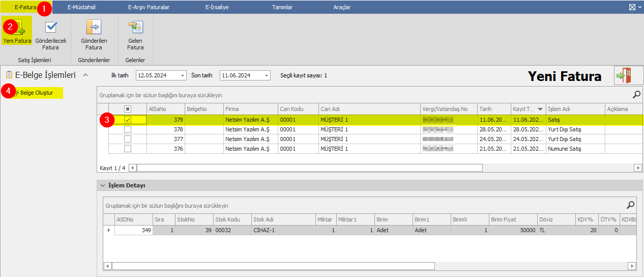Click the CİHAZ-1 stock name cell
Viewport: 644px width, 277px height.
tap(283, 230)
